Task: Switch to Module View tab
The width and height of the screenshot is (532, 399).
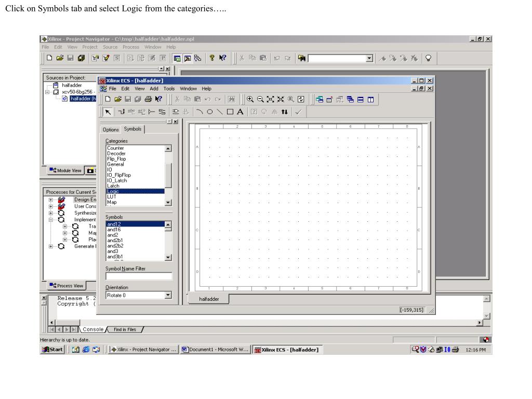Action: [65, 170]
